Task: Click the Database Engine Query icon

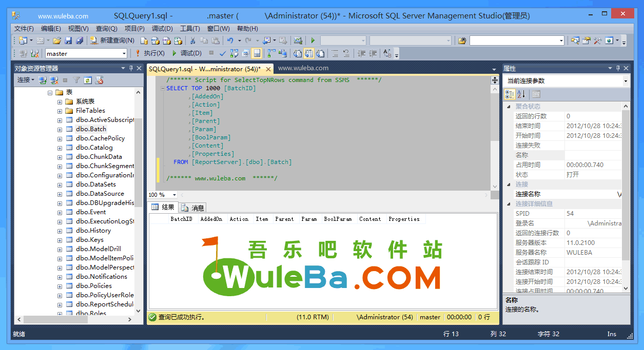Action: [x=144, y=40]
